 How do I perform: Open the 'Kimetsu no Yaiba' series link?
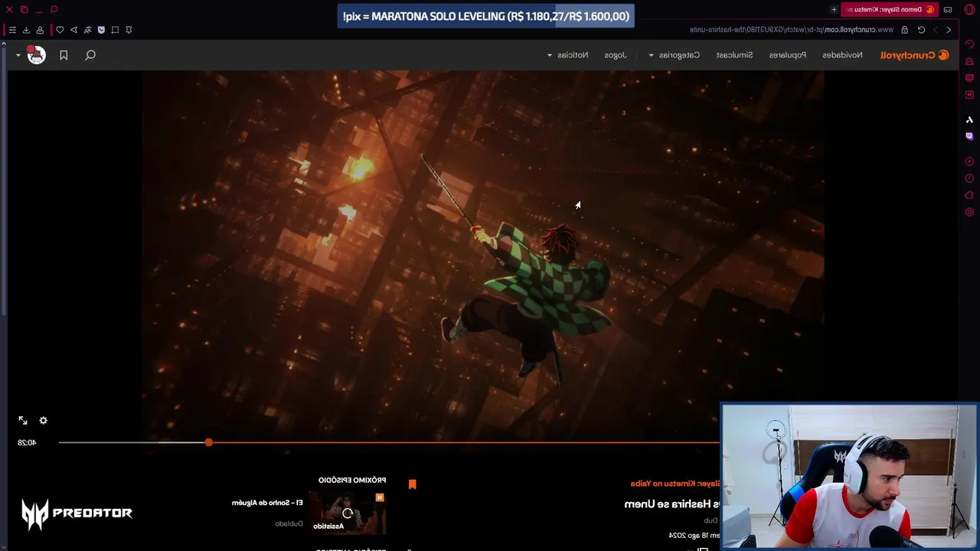(675, 484)
